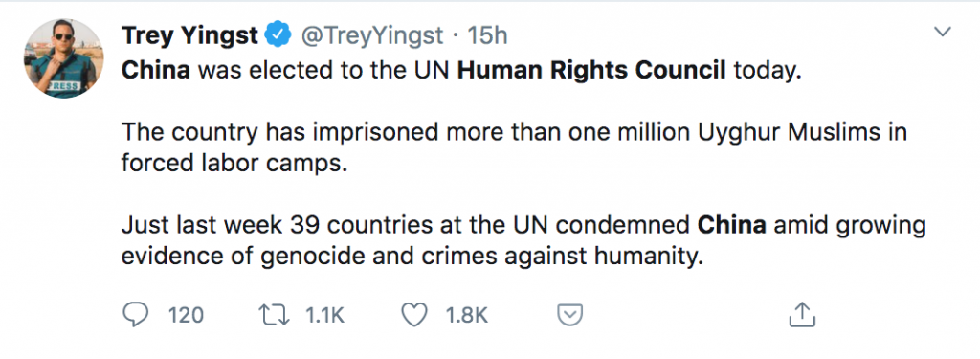Like the tweet with the heart icon

click(413, 315)
